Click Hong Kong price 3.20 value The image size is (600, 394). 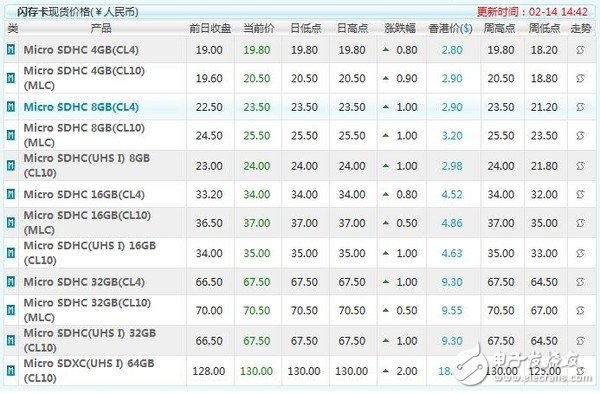tap(452, 136)
